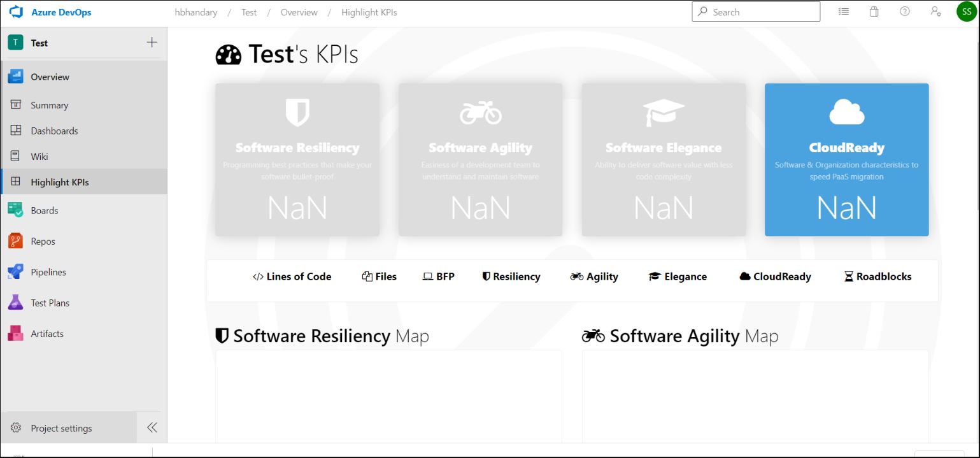The width and height of the screenshot is (980, 458).
Task: Click the Wiki page icon
Action: (x=16, y=156)
